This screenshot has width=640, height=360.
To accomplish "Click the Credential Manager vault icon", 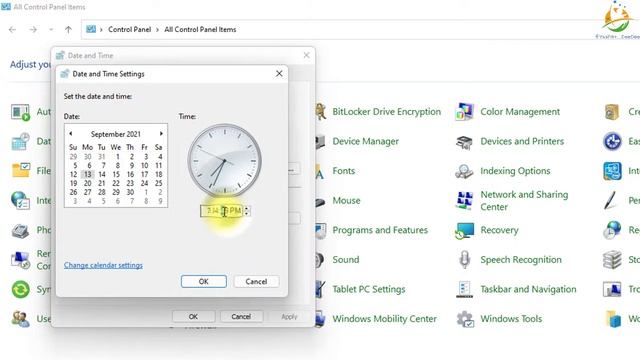I will pos(612,112).
